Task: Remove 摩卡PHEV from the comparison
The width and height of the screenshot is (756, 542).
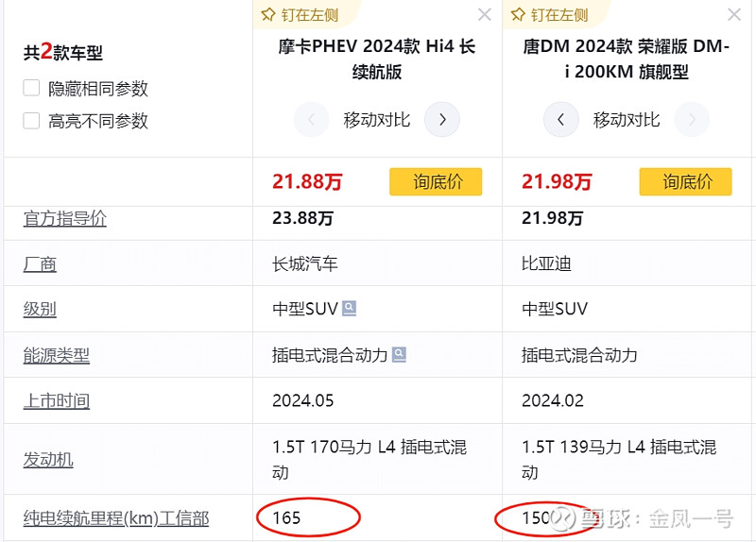Action: (485, 14)
